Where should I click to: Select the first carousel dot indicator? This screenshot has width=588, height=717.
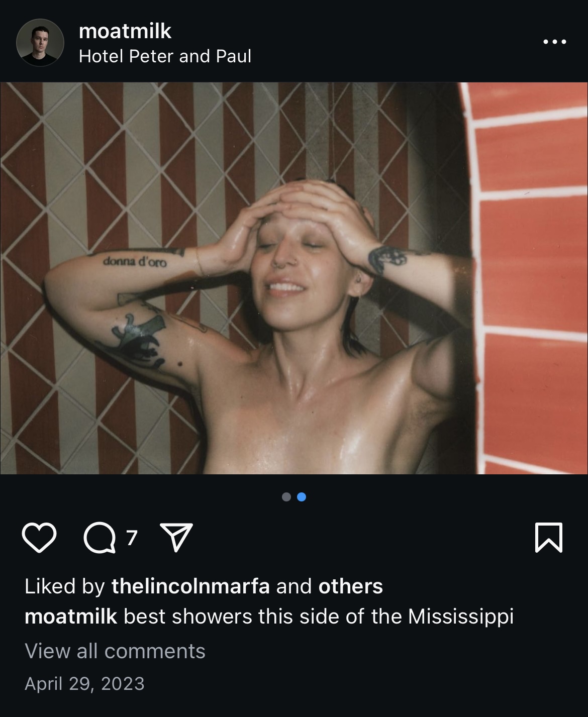click(x=286, y=497)
